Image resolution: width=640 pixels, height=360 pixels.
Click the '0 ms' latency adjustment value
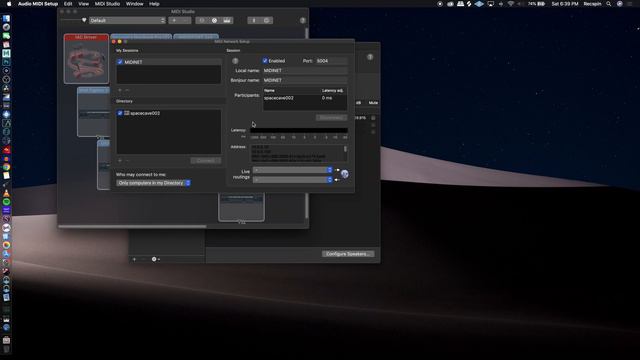tap(327, 98)
